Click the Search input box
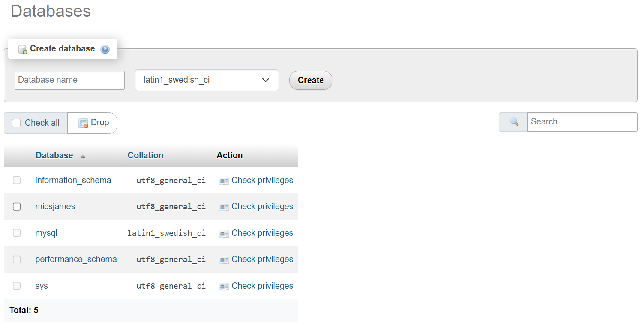Image resolution: width=644 pixels, height=329 pixels. pyautogui.click(x=582, y=122)
